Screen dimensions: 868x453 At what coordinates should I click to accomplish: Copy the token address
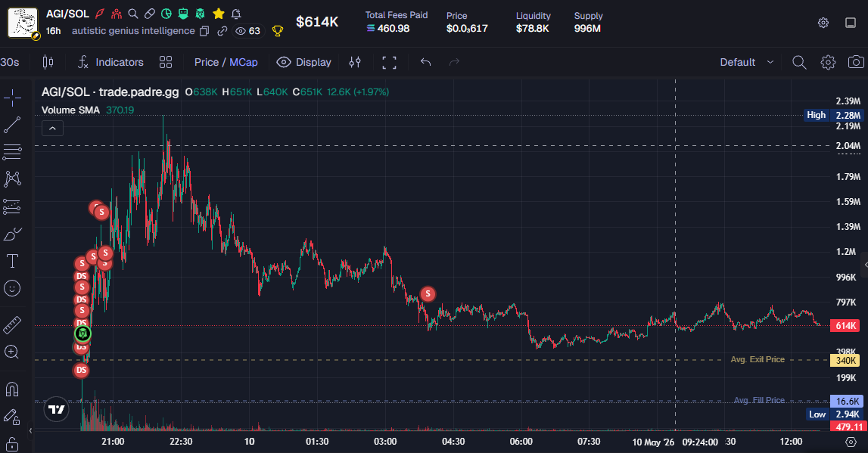(204, 31)
